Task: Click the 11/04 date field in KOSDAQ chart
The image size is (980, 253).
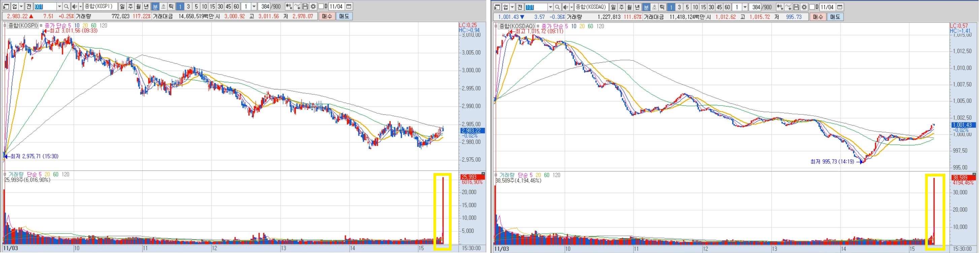Action: pyautogui.click(x=827, y=7)
